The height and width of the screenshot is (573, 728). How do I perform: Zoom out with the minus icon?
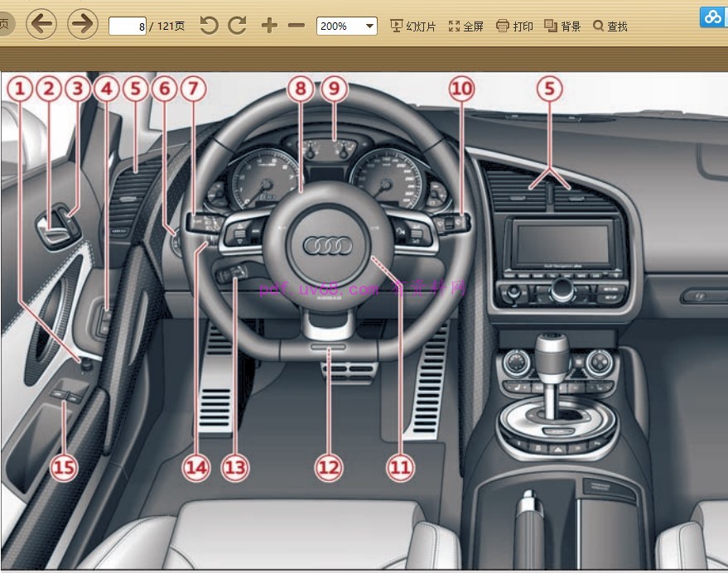click(297, 26)
